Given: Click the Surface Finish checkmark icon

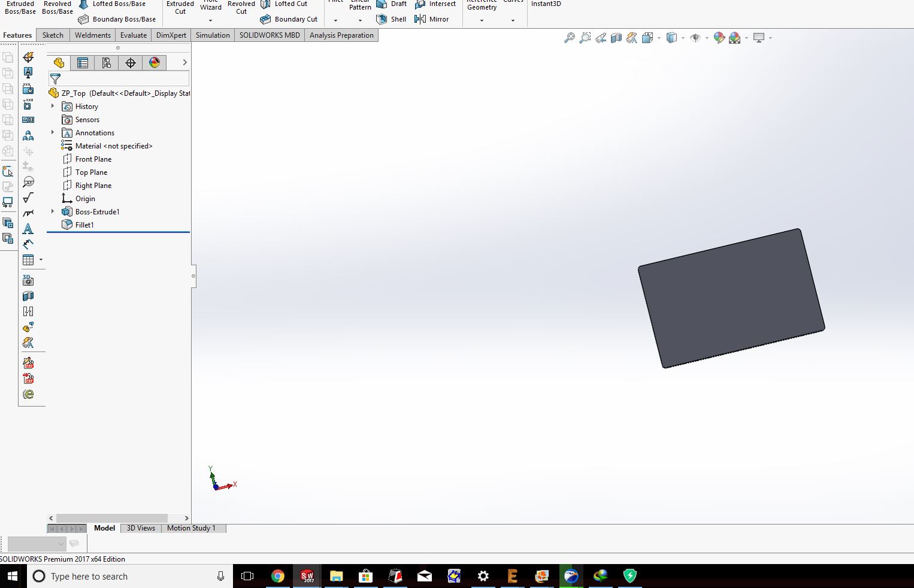Looking at the screenshot, I should pos(28,198).
